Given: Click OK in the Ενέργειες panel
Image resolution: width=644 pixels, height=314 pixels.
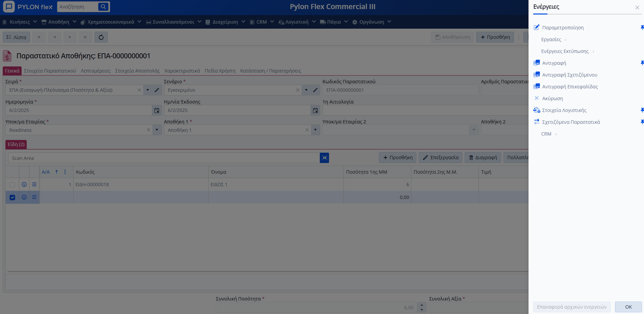Looking at the screenshot, I should 628,307.
